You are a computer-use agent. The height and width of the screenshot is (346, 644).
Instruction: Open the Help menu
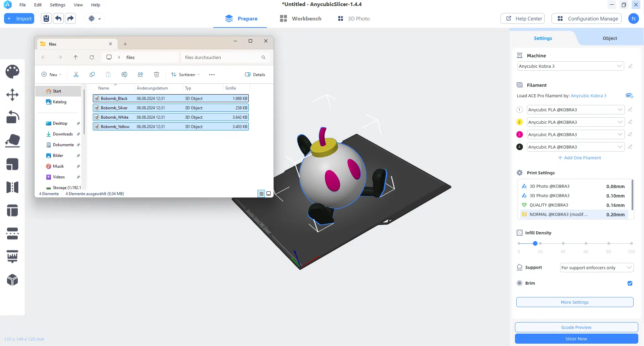coord(96,5)
